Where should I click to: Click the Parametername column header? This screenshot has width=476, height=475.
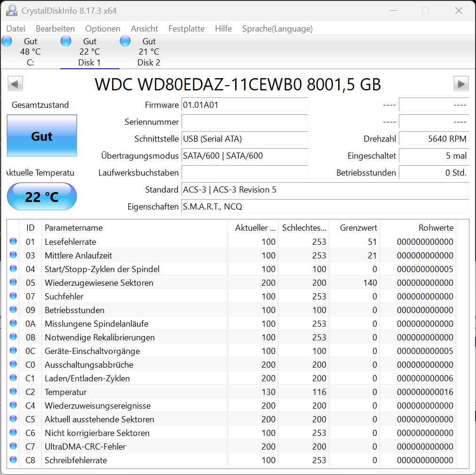click(x=134, y=228)
